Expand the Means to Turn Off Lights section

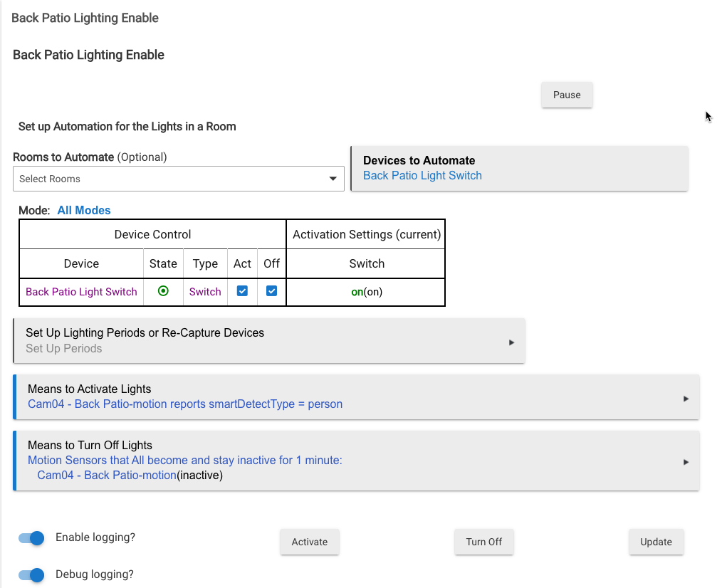357,461
